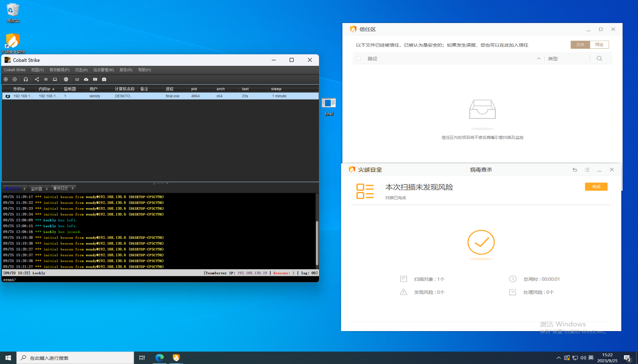Open the 报告(R) menu

coord(126,70)
